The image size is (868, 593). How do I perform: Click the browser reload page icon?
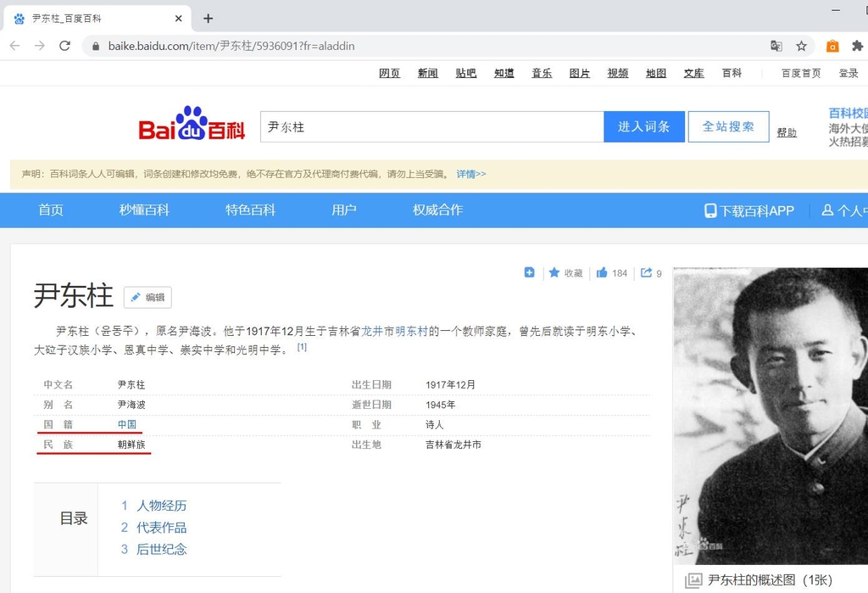point(64,46)
